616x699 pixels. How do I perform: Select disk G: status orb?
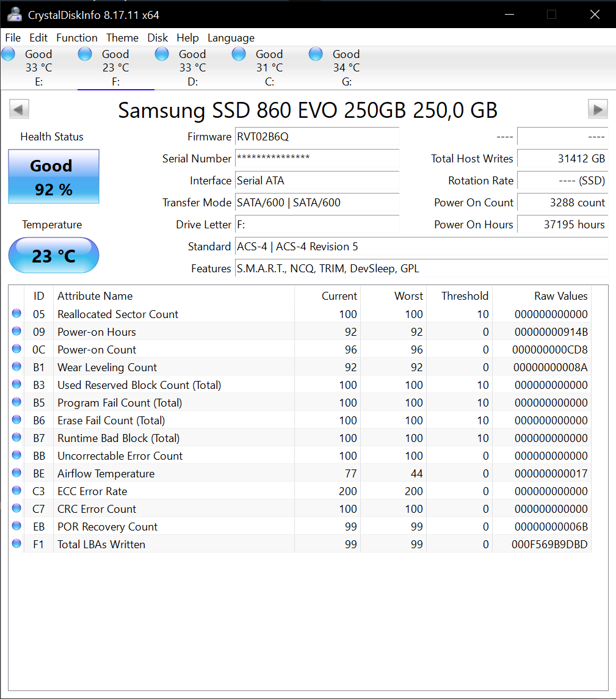click(316, 54)
